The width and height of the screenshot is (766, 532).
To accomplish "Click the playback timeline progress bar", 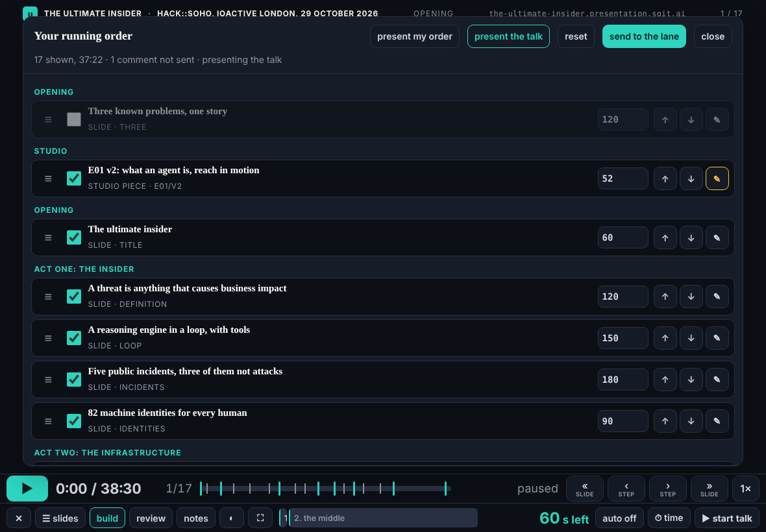I will click(x=325, y=489).
